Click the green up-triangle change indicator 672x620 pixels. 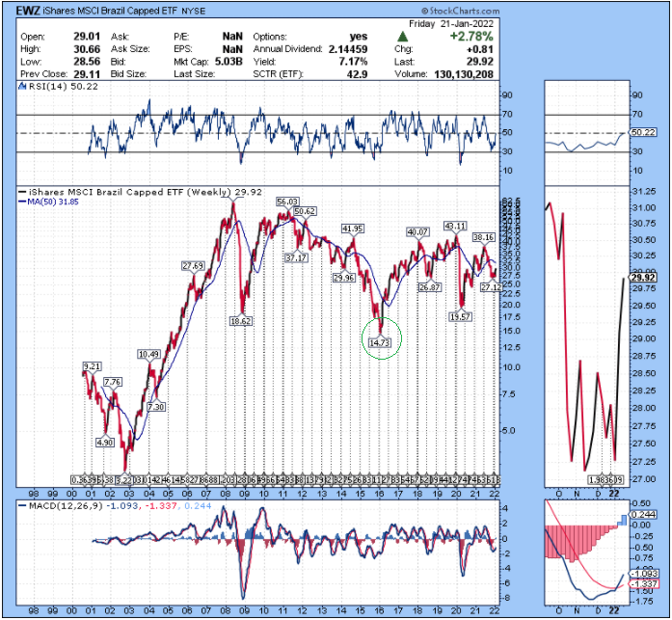pos(402,37)
